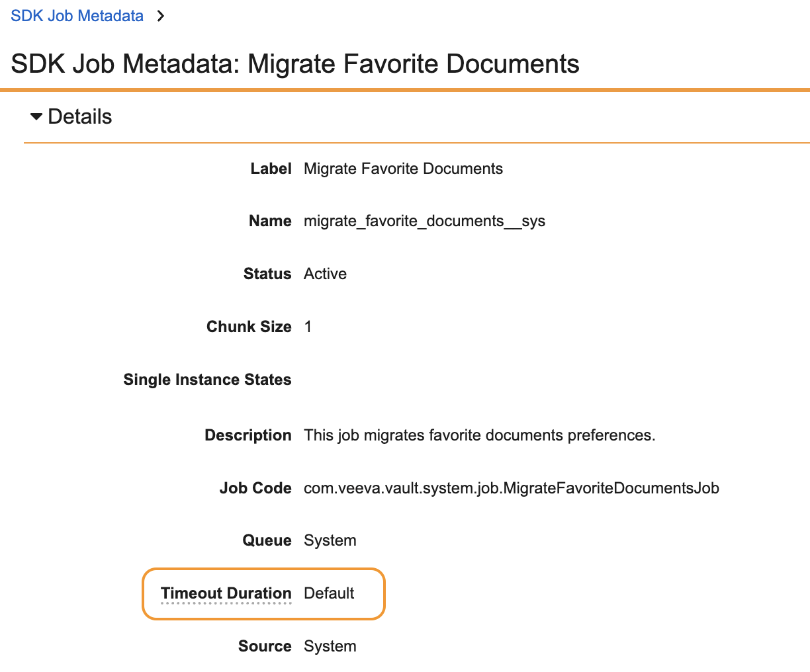This screenshot has width=810, height=672.
Task: Click the migrate_favorite_documents__sys name value
Action: tap(424, 221)
